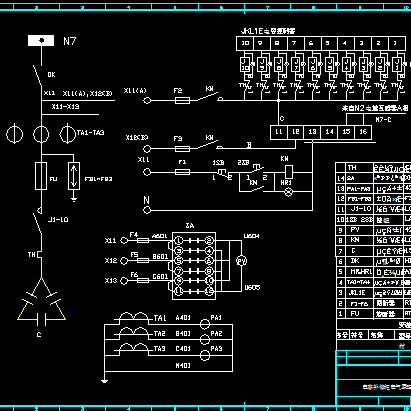The width and height of the screenshot is (411, 411).
Task: Select the C label under the capacitor bank
Action: (x=39, y=334)
